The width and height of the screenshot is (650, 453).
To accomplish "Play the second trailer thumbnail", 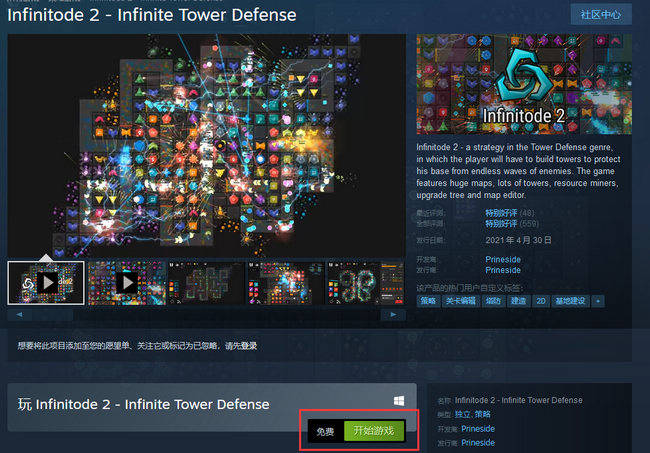I will coord(127,283).
